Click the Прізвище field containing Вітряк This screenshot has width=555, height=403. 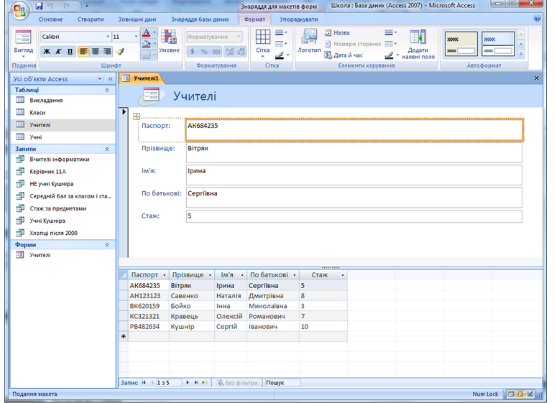354,152
